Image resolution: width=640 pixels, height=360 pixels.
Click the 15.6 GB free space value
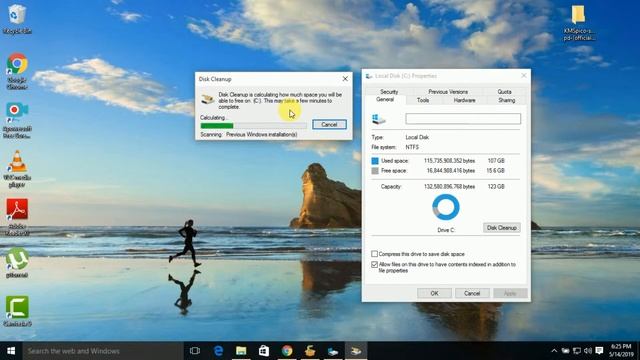click(495, 171)
